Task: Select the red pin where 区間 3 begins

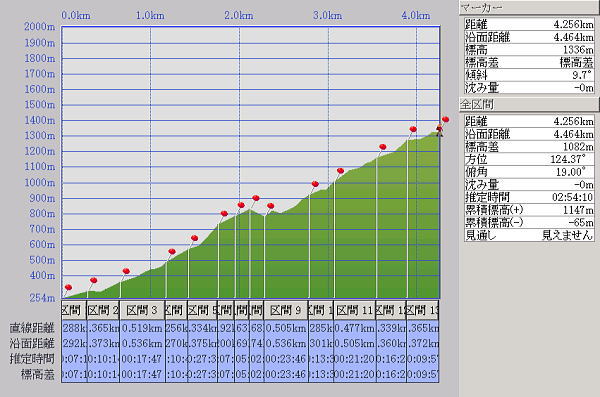Action: [x=126, y=271]
